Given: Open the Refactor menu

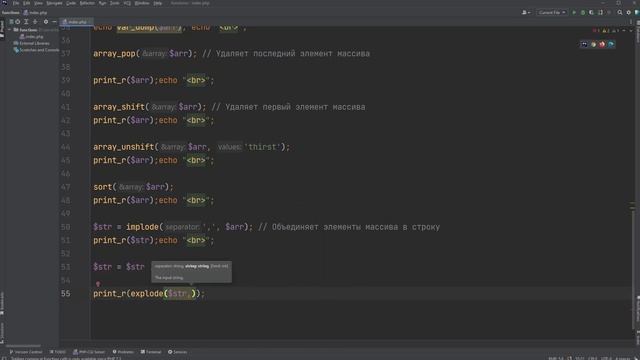Looking at the screenshot, I should click(x=87, y=3).
